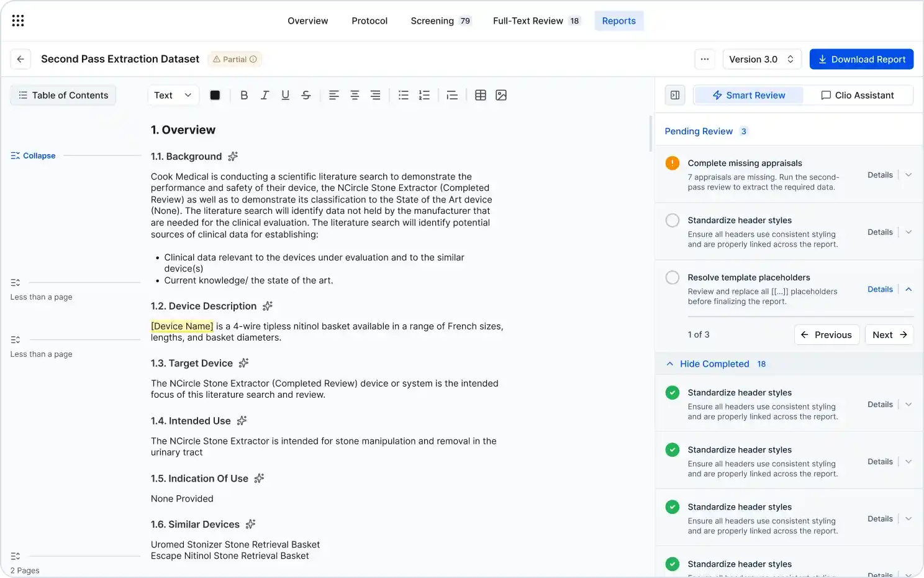Open the Text style dropdown
This screenshot has height=578, width=924.
coord(173,95)
